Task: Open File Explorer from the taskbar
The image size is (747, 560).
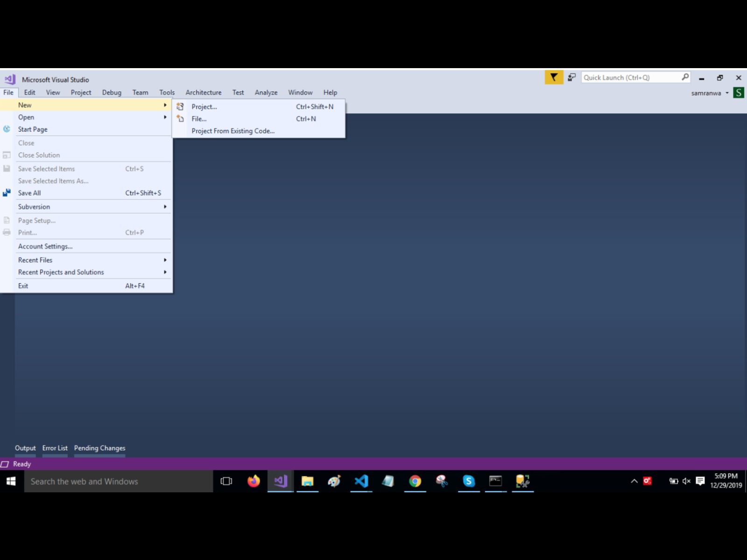Action: point(307,481)
